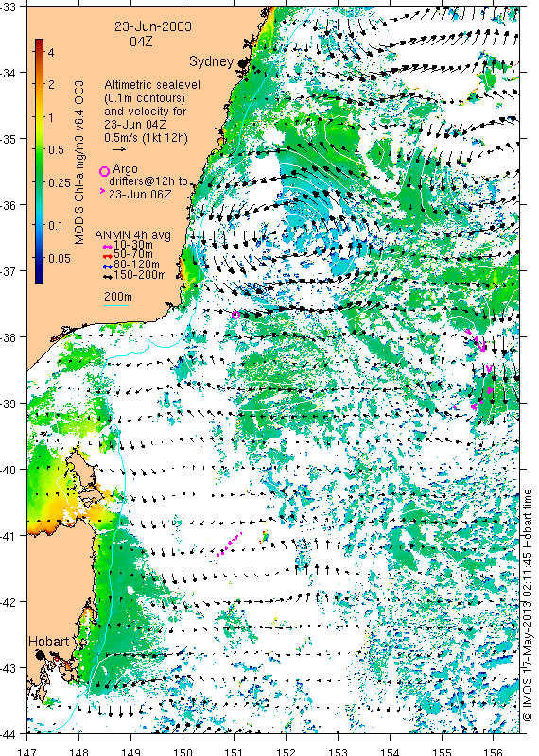The width and height of the screenshot is (539, 756).
Task: Click the magenta Argo float circle on map
Action: [235, 315]
